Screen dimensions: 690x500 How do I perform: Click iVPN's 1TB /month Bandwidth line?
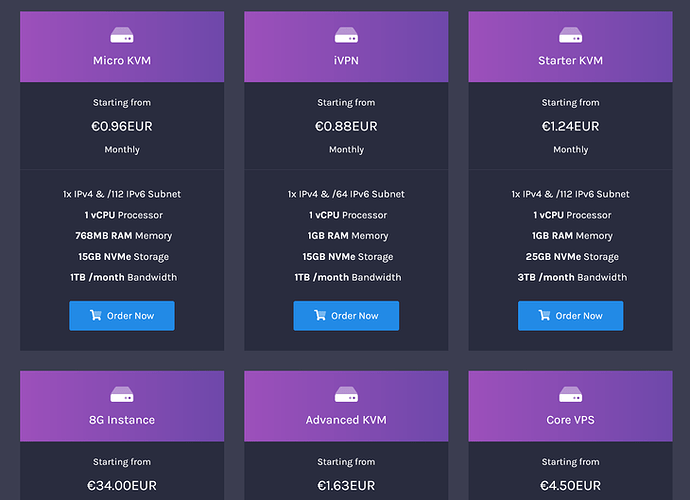tap(348, 277)
